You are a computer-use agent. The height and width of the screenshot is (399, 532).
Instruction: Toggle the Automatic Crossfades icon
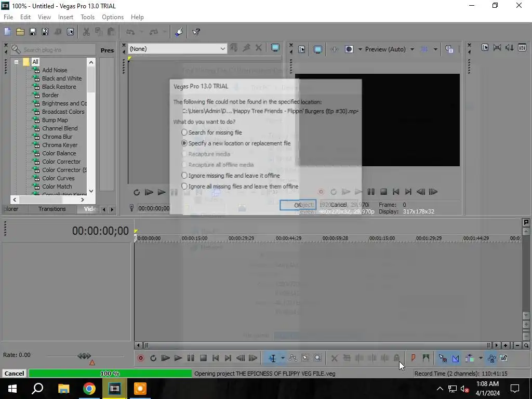[456, 358]
